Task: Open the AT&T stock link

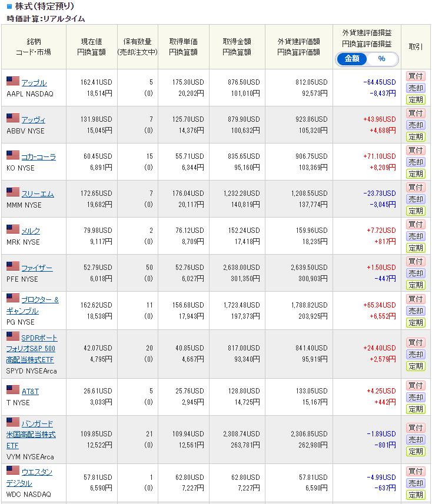Action: [x=30, y=392]
